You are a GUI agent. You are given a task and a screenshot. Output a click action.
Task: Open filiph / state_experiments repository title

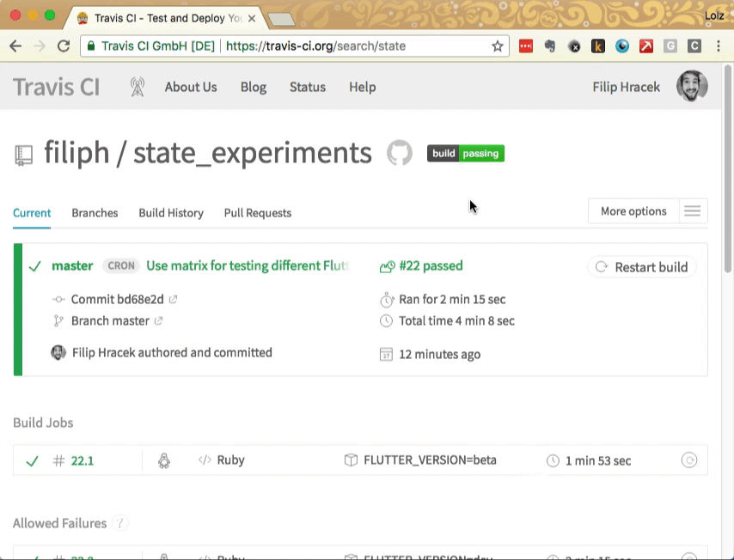point(208,153)
